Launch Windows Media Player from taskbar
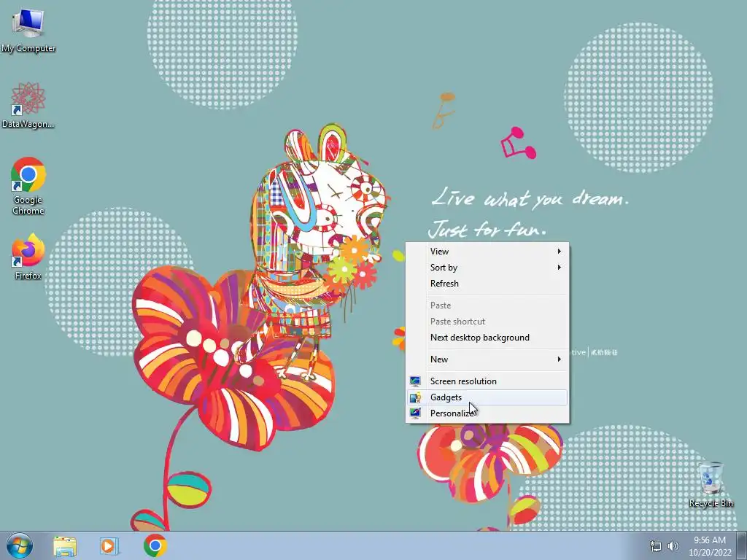This screenshot has width=747, height=560. coord(109,545)
